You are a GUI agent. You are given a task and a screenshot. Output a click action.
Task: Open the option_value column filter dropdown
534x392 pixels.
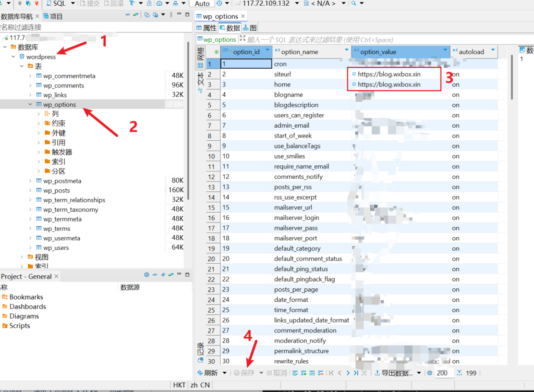tap(445, 52)
